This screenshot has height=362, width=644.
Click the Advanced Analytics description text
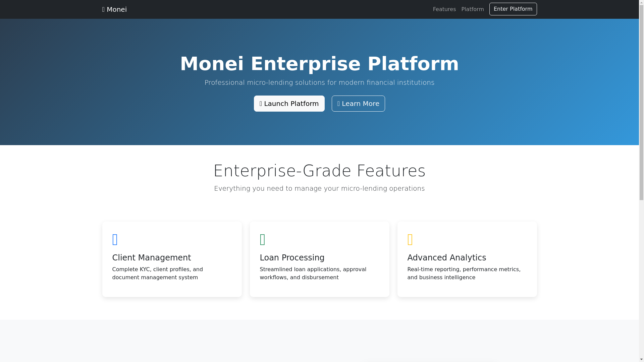[464, 273]
